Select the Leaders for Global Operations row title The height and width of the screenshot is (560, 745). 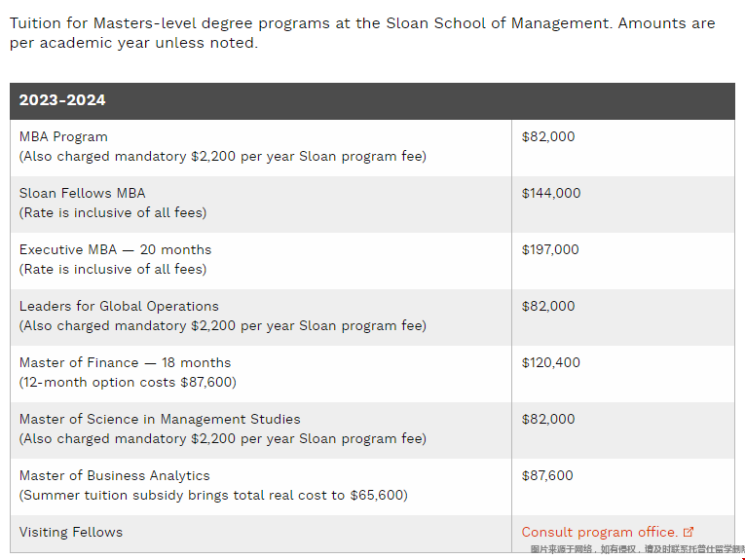point(119,307)
